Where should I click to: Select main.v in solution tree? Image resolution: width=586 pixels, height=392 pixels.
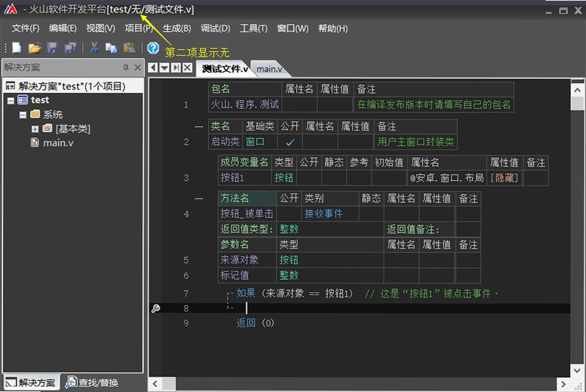pos(58,143)
